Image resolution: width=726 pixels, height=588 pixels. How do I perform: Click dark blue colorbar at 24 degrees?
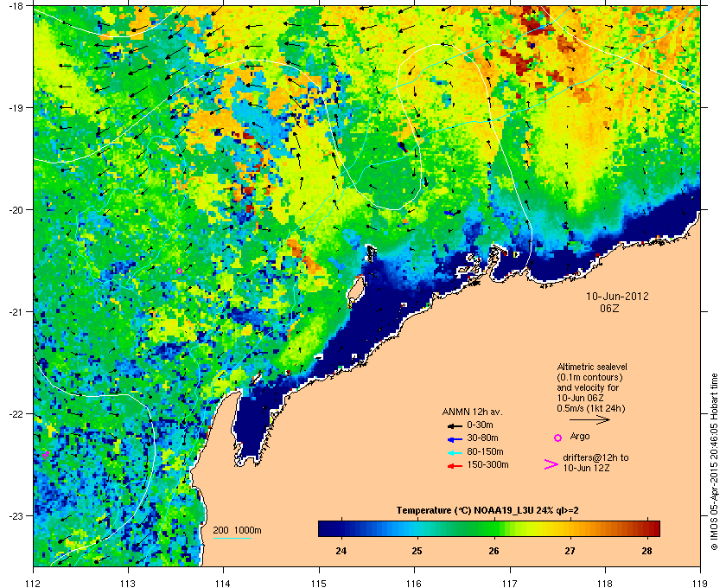341,528
